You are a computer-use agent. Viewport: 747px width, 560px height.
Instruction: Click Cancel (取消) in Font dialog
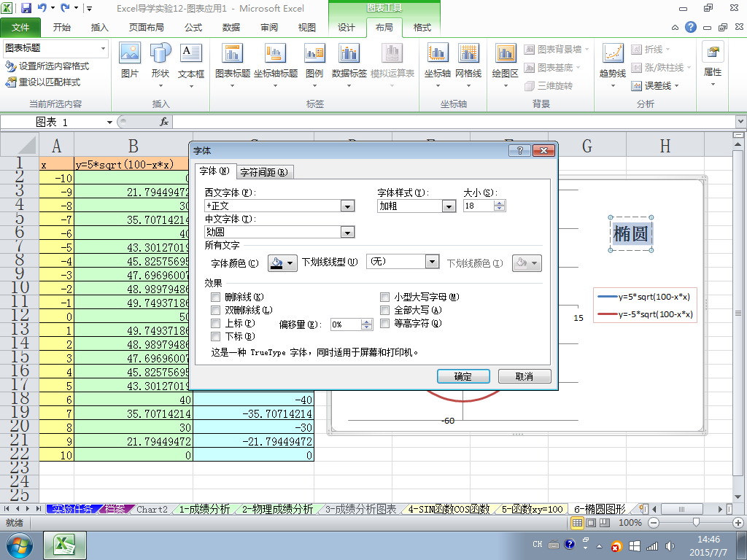point(525,376)
